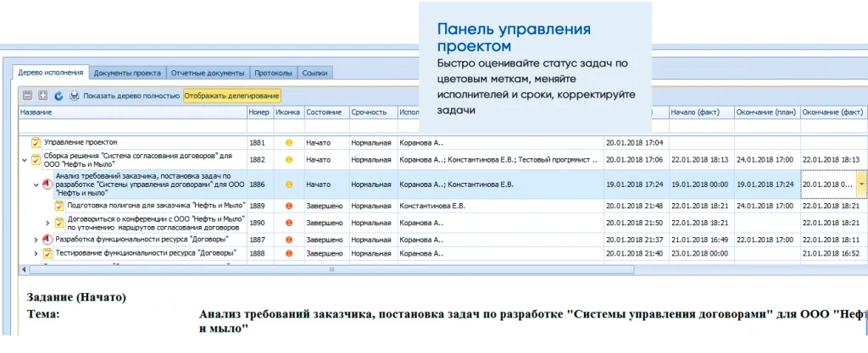
Task: Toggle "Отображать делегирование" button
Action: click(x=232, y=96)
